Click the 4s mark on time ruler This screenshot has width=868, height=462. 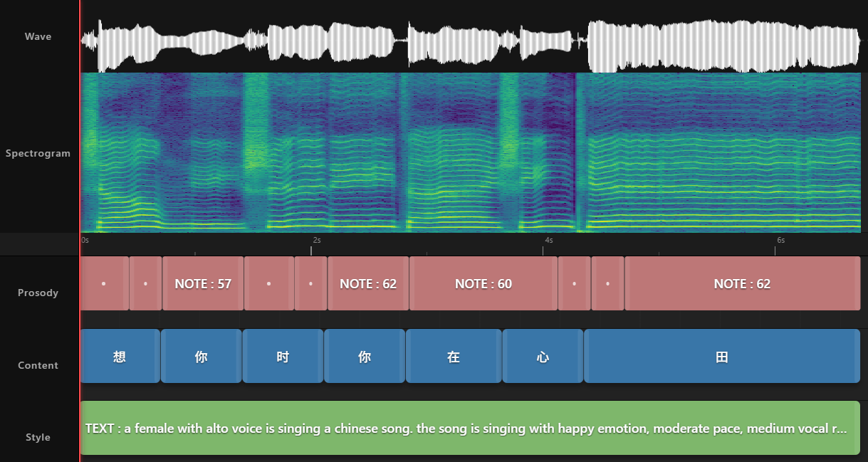[548, 240]
